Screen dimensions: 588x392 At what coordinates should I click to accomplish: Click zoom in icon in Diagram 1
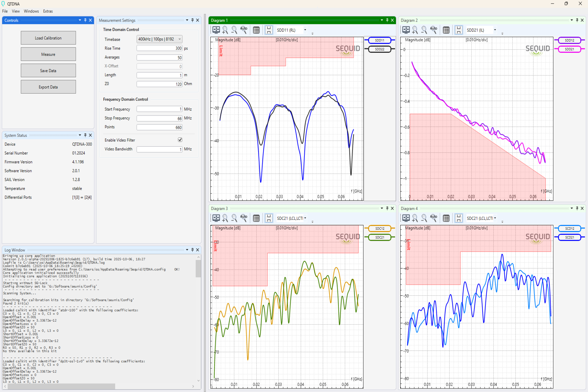click(x=225, y=30)
